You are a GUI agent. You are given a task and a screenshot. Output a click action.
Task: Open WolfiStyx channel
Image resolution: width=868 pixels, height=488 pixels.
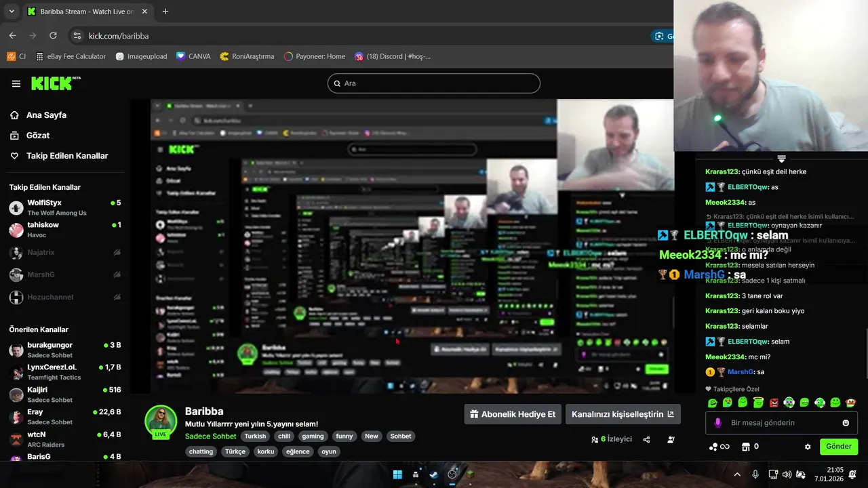pyautogui.click(x=65, y=207)
